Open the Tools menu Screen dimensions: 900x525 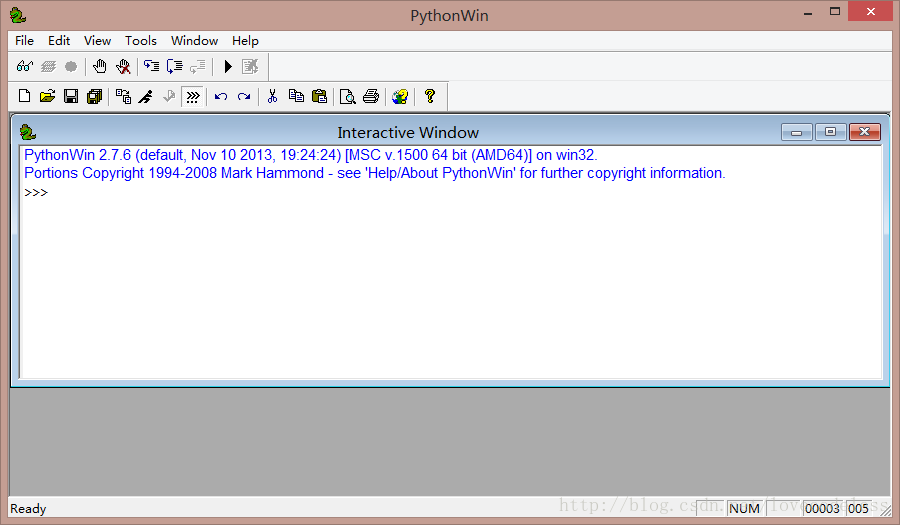[x=141, y=41]
